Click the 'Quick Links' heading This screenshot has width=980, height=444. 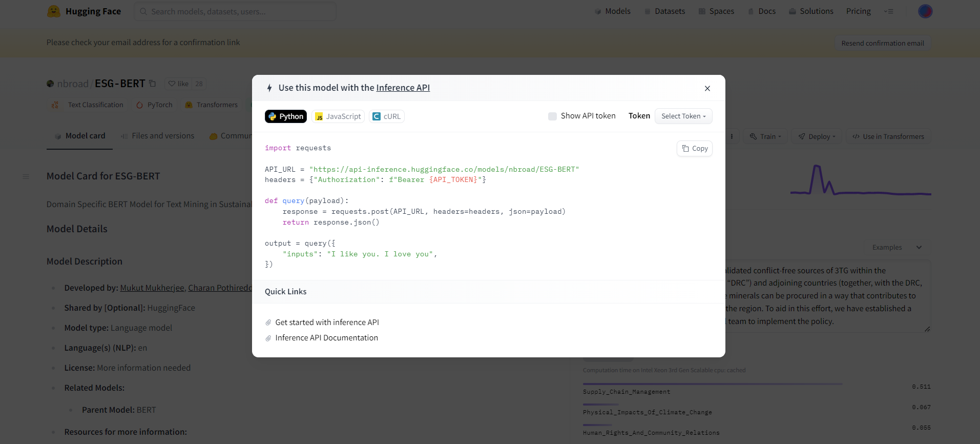(x=286, y=292)
